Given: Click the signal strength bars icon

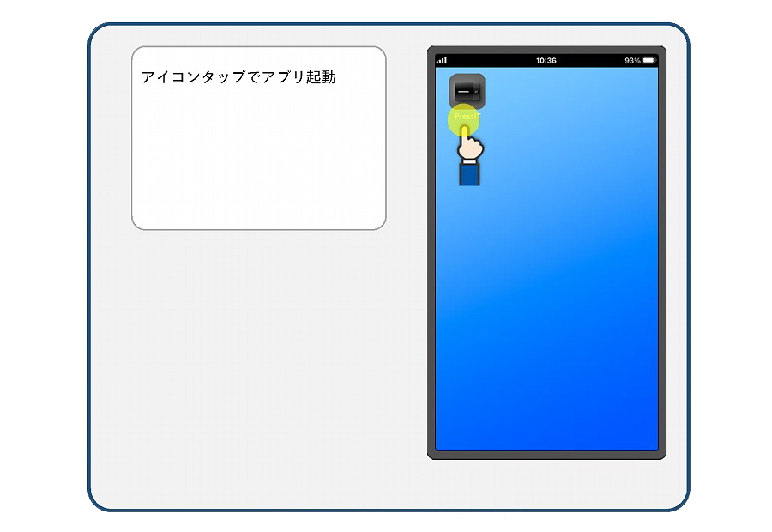Looking at the screenshot, I should pos(442,61).
